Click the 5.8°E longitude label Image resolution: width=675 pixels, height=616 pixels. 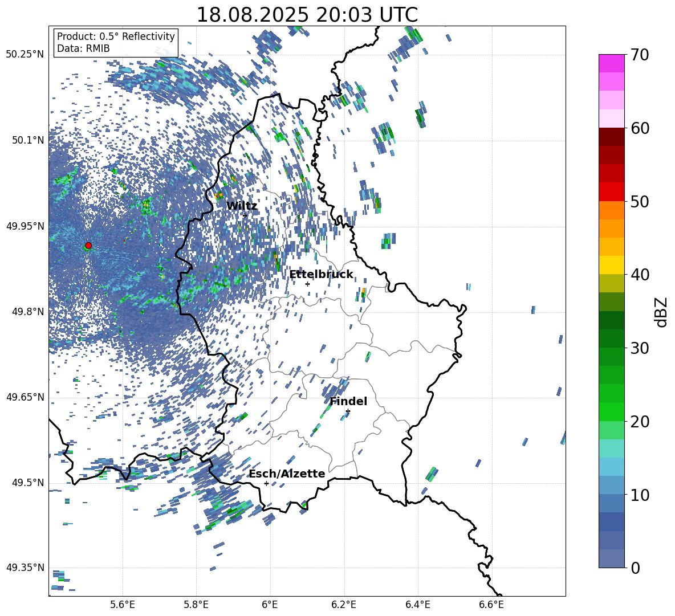coord(196,605)
